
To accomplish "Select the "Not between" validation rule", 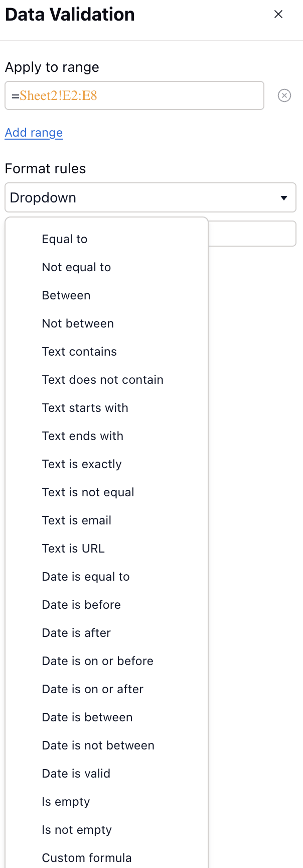I will [x=77, y=323].
